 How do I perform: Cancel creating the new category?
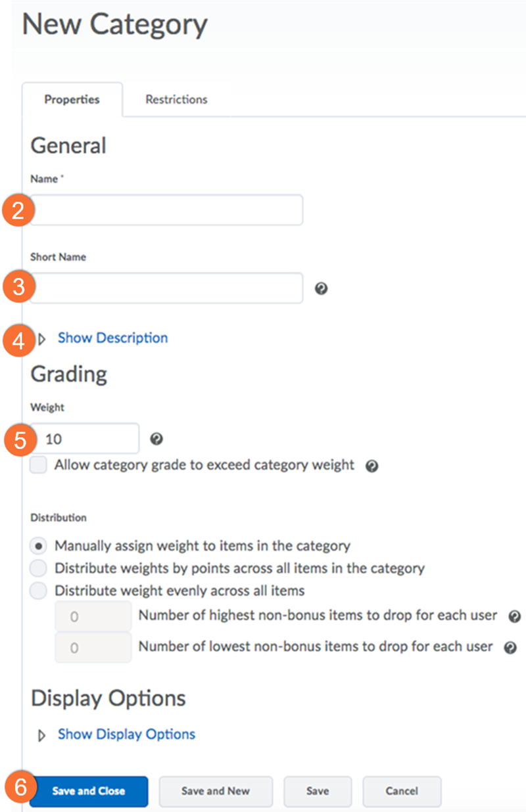(402, 791)
